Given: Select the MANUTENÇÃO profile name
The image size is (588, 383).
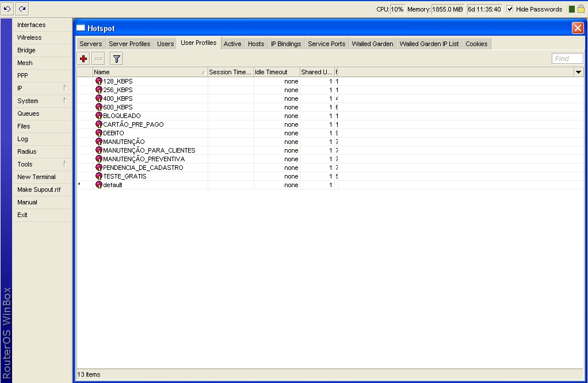Looking at the screenshot, I should (124, 142).
